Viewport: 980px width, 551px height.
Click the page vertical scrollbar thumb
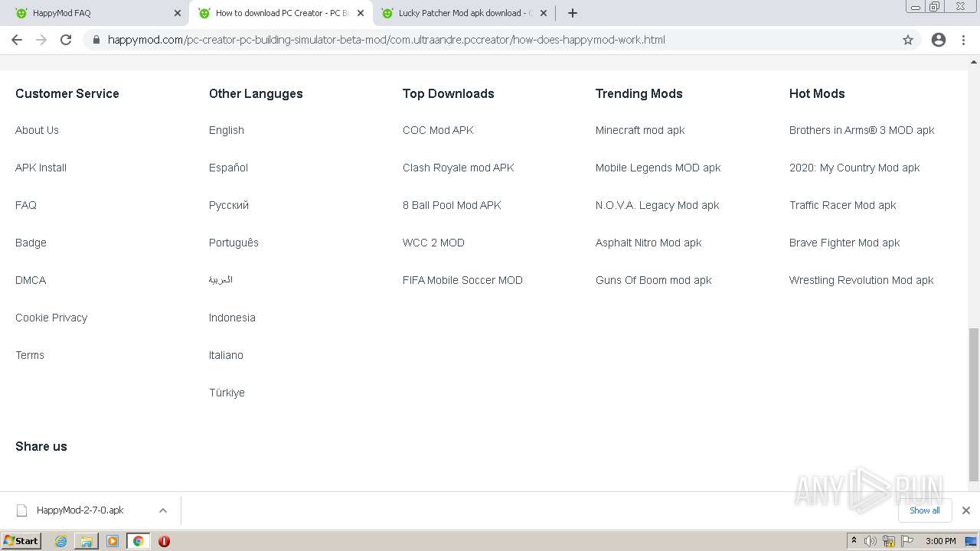pos(974,405)
